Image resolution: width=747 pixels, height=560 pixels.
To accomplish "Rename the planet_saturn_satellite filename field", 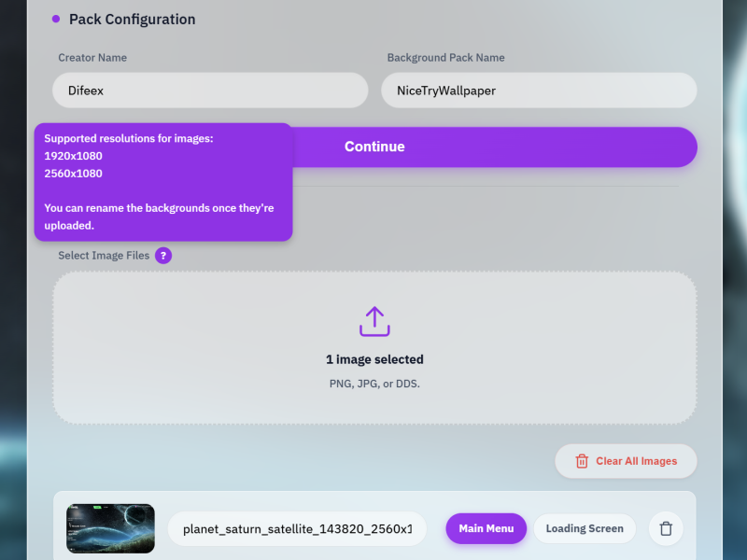I will [x=297, y=528].
